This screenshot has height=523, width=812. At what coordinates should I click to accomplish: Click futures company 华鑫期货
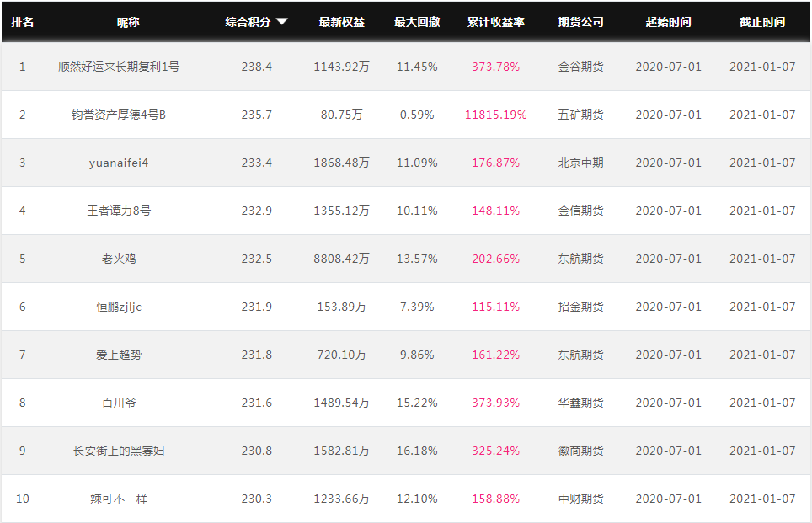click(580, 403)
